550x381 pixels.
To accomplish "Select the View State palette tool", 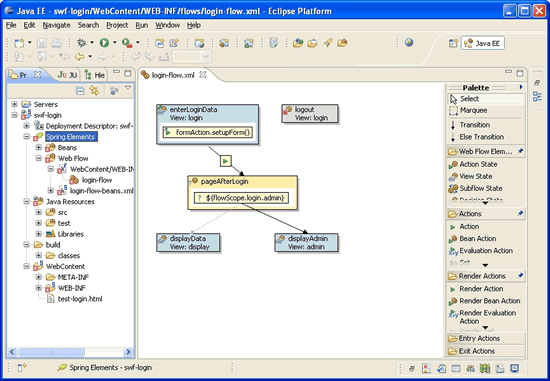I will pyautogui.click(x=470, y=176).
